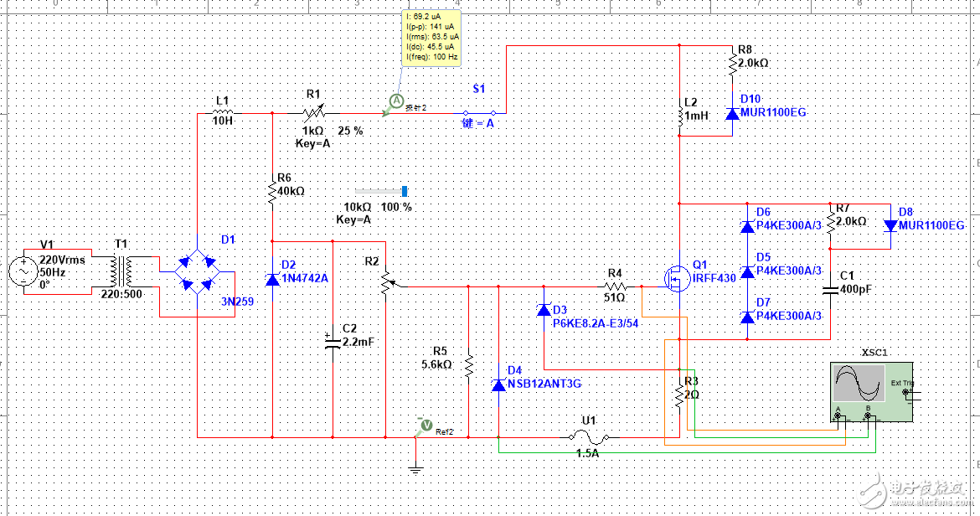Click the R3 2Ω resistor symbol
Image resolution: width=980 pixels, height=516 pixels.
[x=679, y=397]
